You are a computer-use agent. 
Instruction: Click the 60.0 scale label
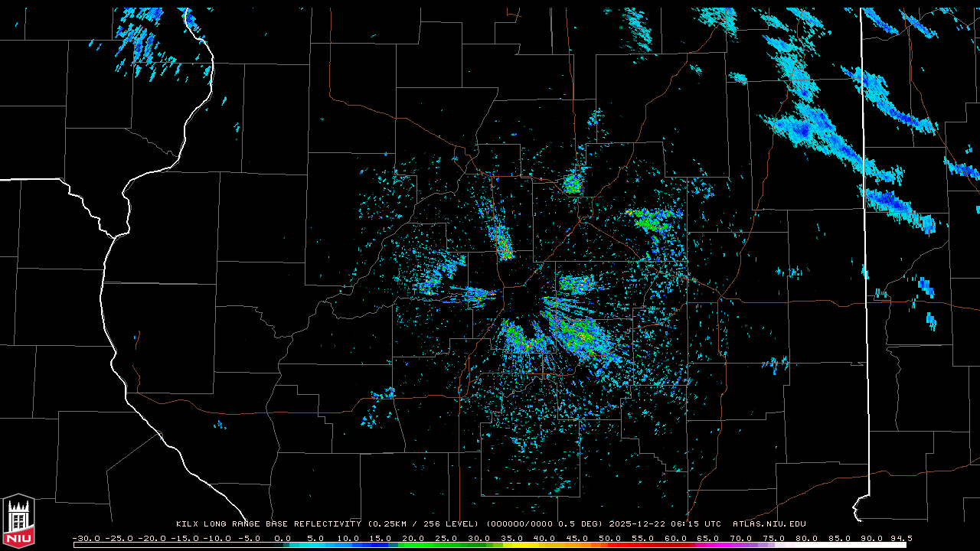676,538
